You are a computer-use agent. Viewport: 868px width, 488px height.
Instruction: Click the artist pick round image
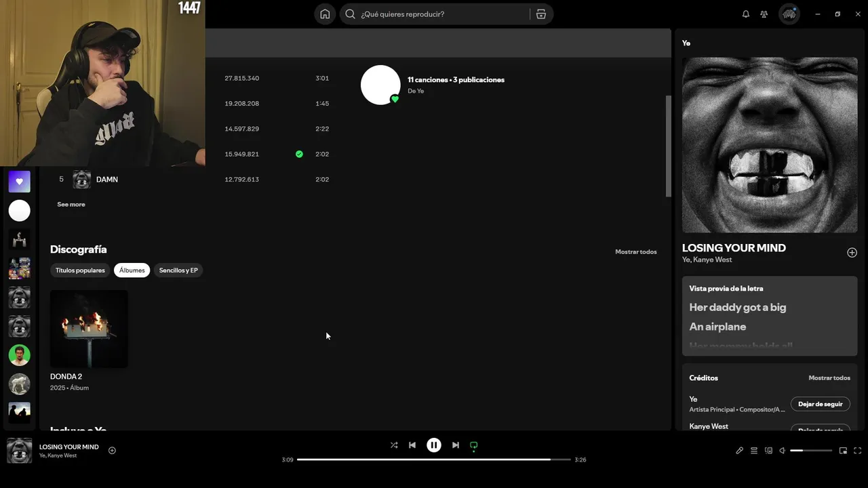coord(380,85)
